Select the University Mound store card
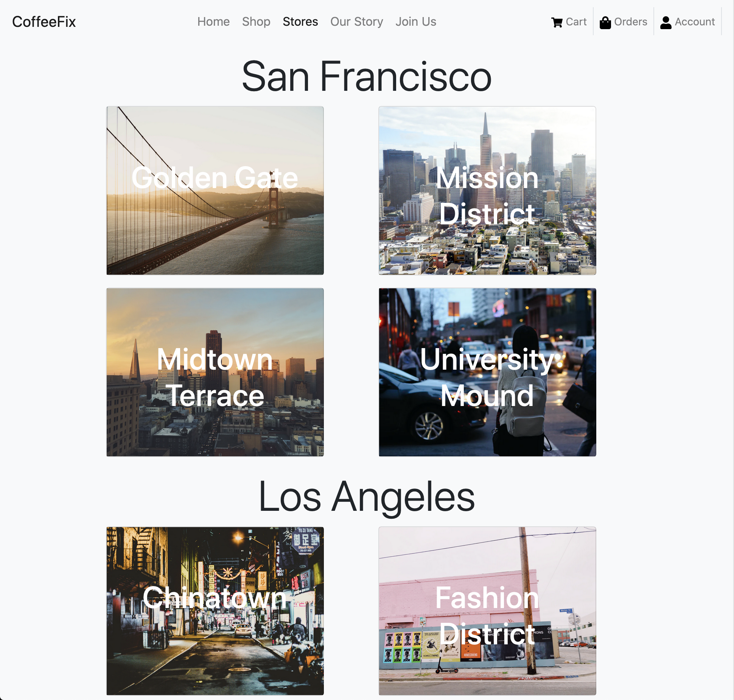The width and height of the screenshot is (734, 700). tap(487, 372)
